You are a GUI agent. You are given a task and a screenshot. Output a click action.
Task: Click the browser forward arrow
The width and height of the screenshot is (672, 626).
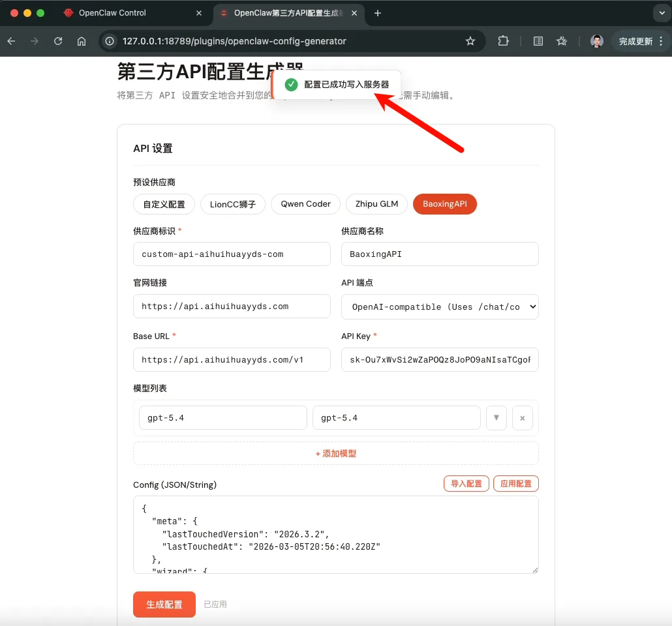tap(35, 41)
